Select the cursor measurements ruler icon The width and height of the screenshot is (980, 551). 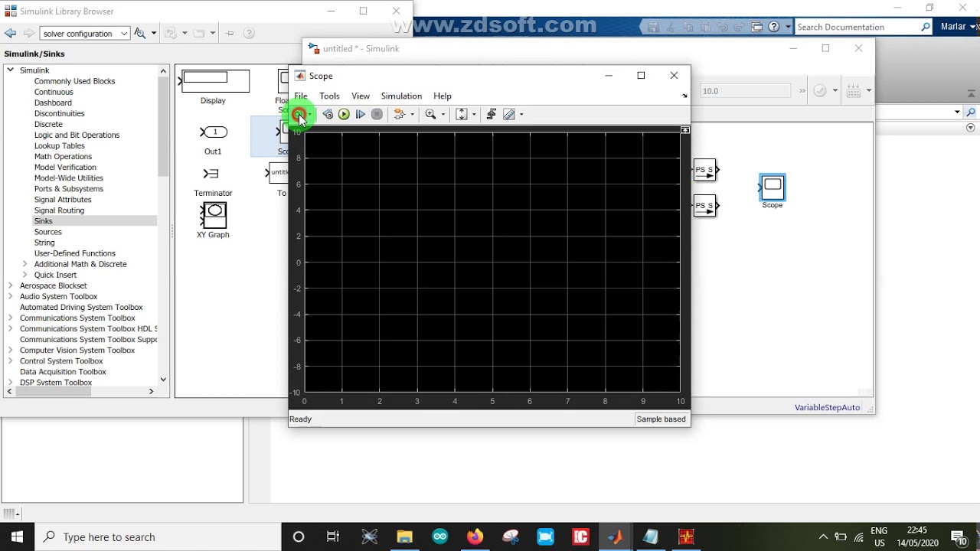[x=509, y=114]
